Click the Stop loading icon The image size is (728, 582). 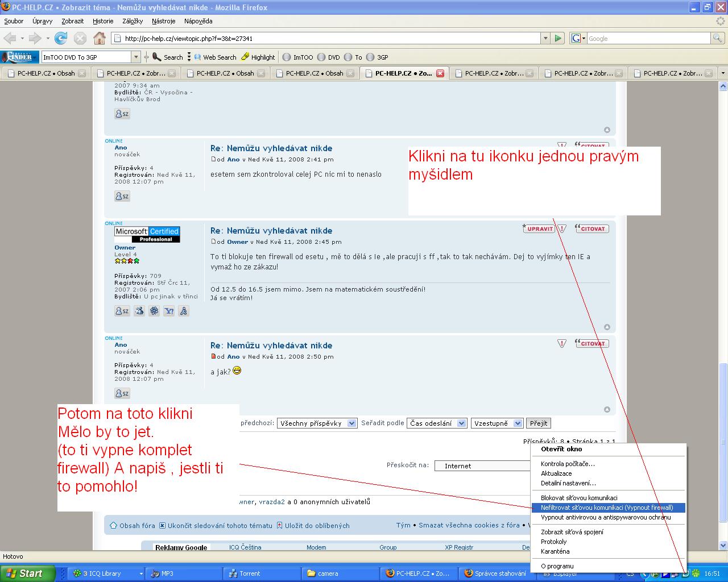(x=80, y=39)
